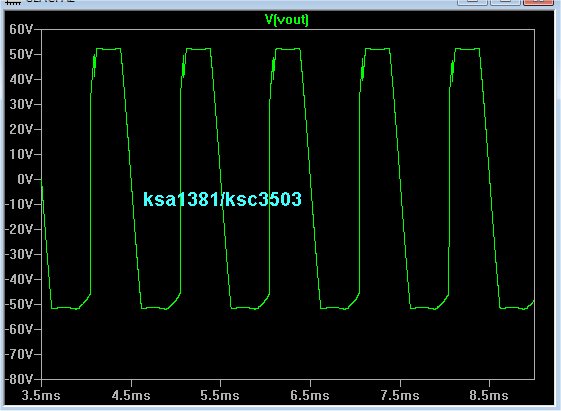Click the 40V vertical axis label
The width and height of the screenshot is (561, 411).
[21, 79]
